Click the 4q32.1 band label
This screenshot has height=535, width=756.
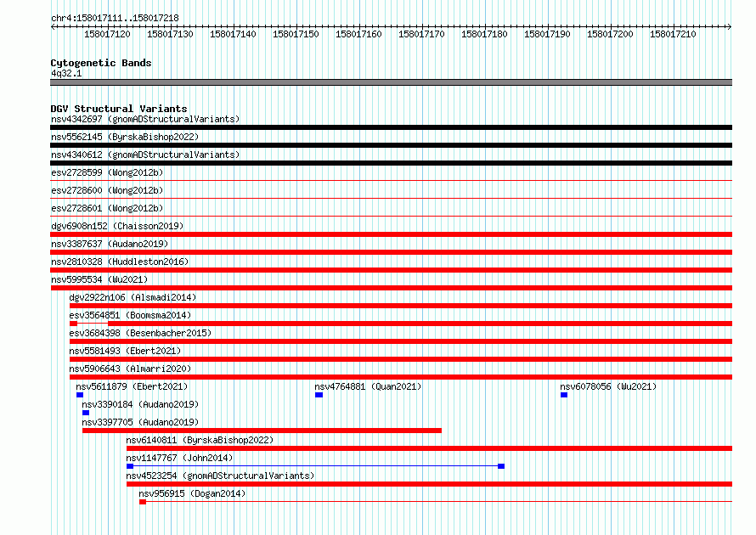pyautogui.click(x=66, y=73)
